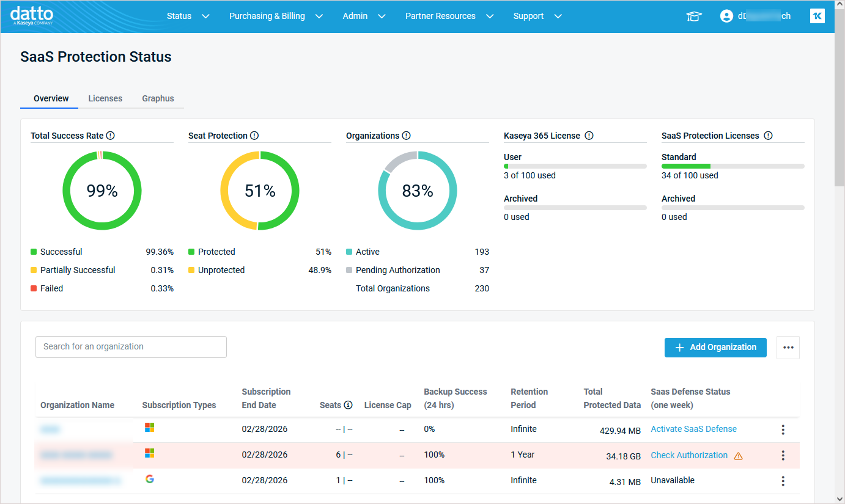Click the Seat Protection 51% donut chart

[x=260, y=191]
